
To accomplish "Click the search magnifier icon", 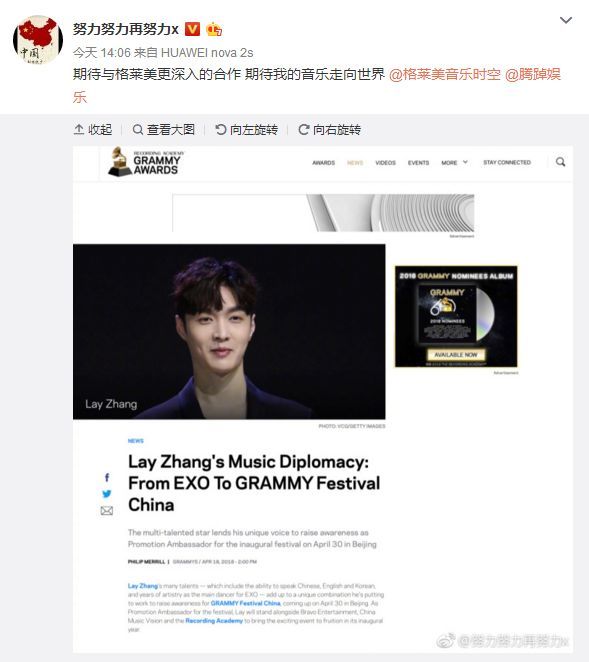I will click(560, 162).
